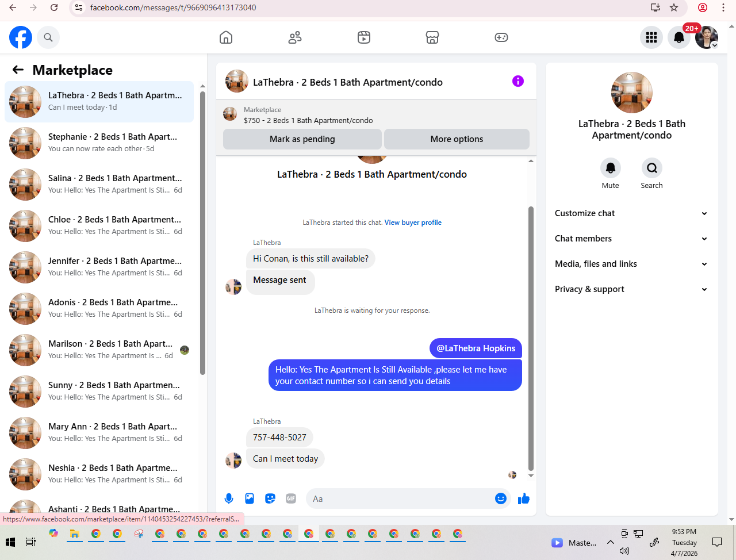Image resolution: width=736 pixels, height=560 pixels.
Task: Expand Chat members section
Action: coord(631,239)
